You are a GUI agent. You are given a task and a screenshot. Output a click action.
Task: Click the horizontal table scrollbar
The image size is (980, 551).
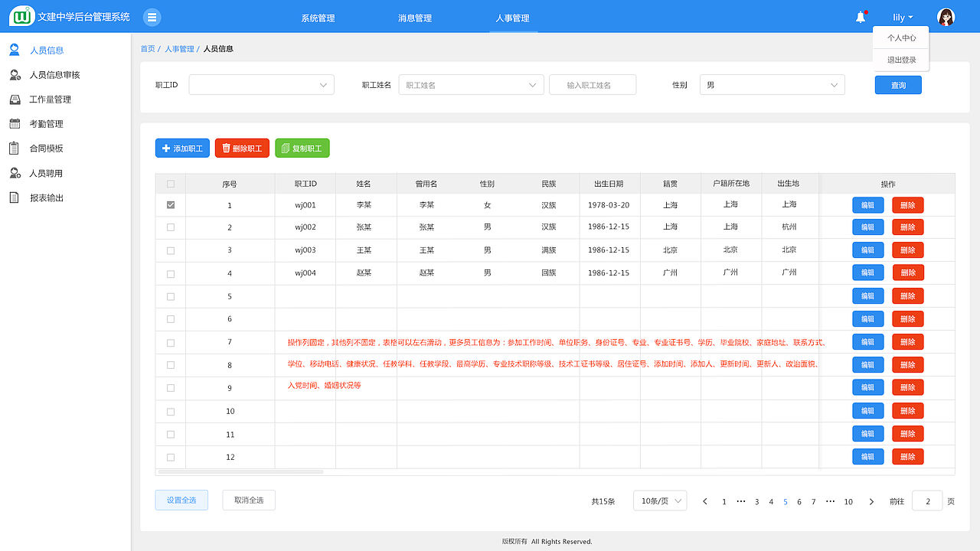pyautogui.click(x=241, y=471)
